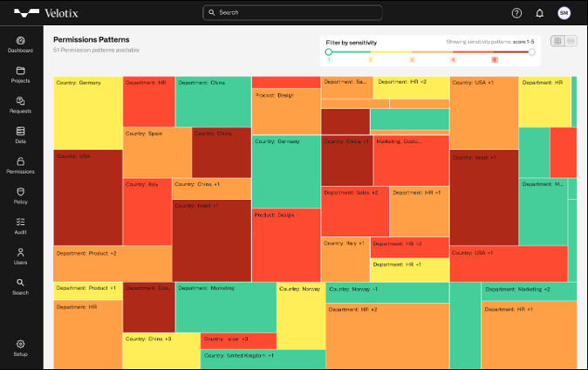The image size is (588, 370).
Task: Open the Country: Spain tile
Action: [x=157, y=153]
